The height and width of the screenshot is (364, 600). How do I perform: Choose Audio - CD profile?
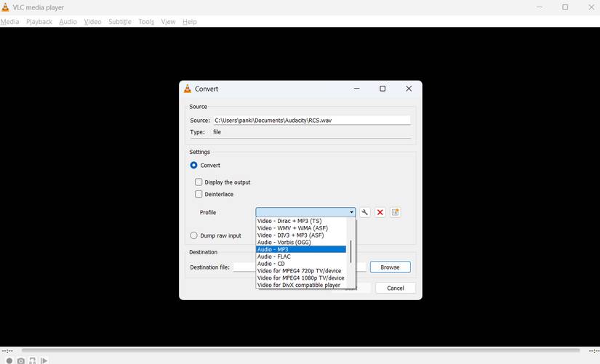pyautogui.click(x=301, y=264)
